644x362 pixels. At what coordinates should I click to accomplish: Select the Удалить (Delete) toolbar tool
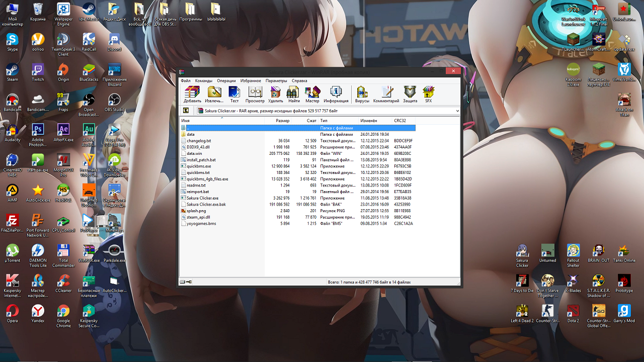pyautogui.click(x=276, y=94)
